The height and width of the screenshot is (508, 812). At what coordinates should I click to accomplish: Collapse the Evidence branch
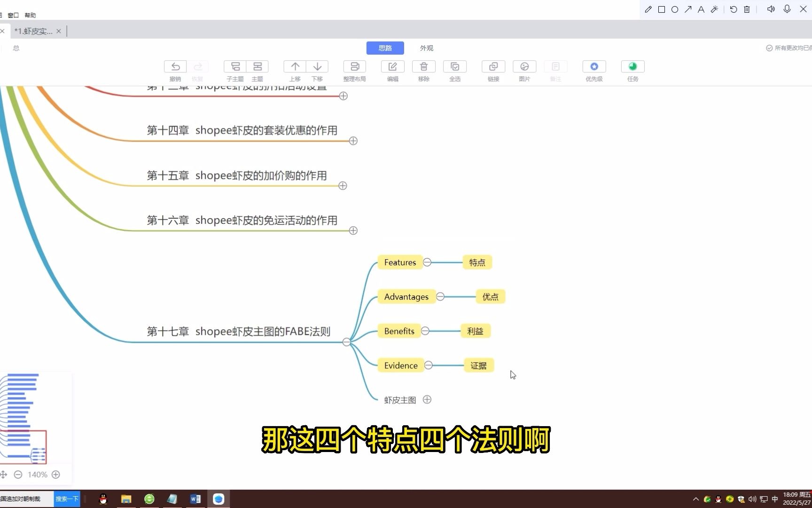pyautogui.click(x=429, y=365)
